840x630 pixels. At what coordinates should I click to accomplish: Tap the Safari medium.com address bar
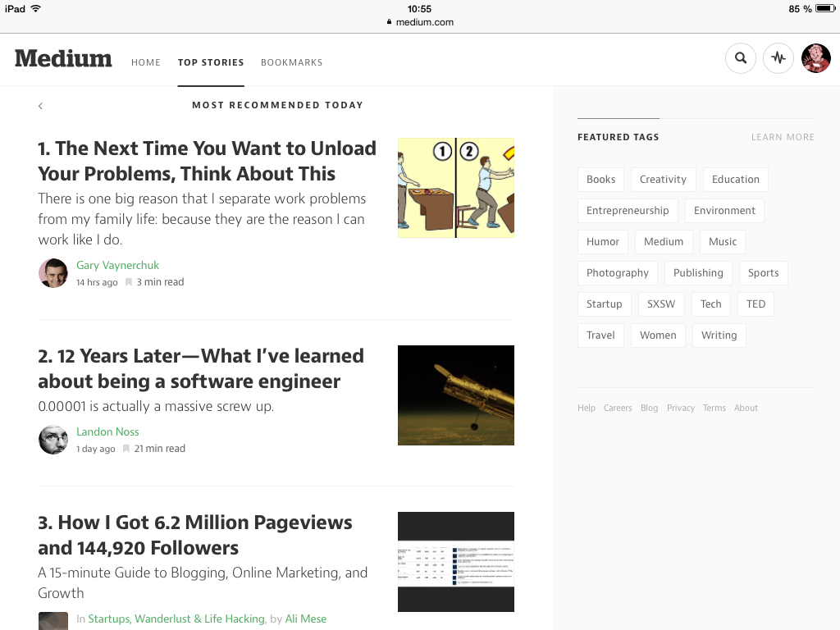point(420,22)
